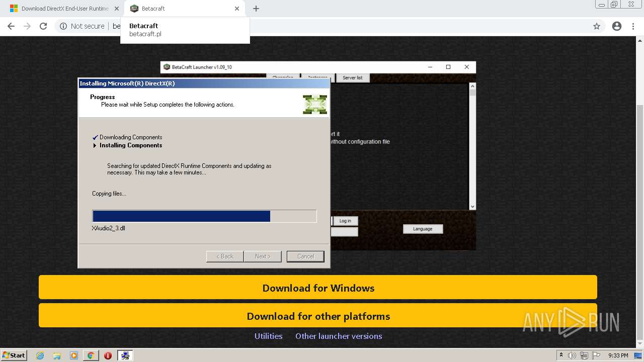
Task: Click the BetaCraft Launcher title bar icon
Action: click(x=167, y=67)
